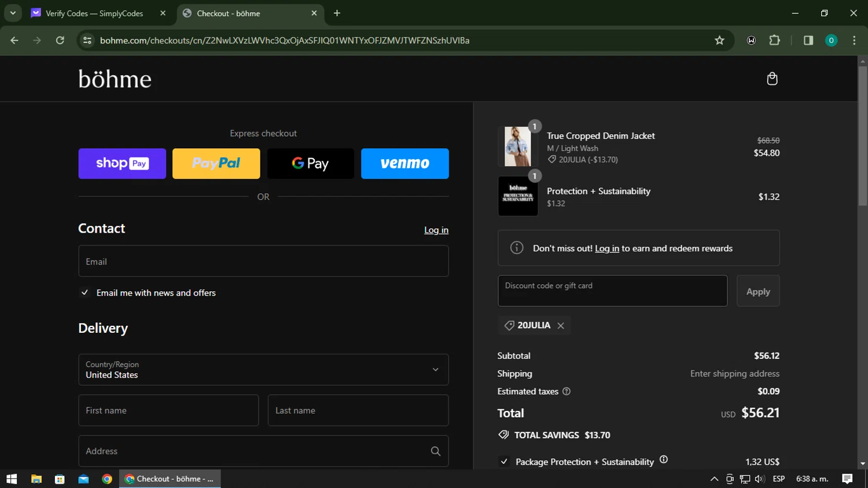Click the böhme logo in header
Image resolution: width=868 pixels, height=488 pixels.
[115, 79]
